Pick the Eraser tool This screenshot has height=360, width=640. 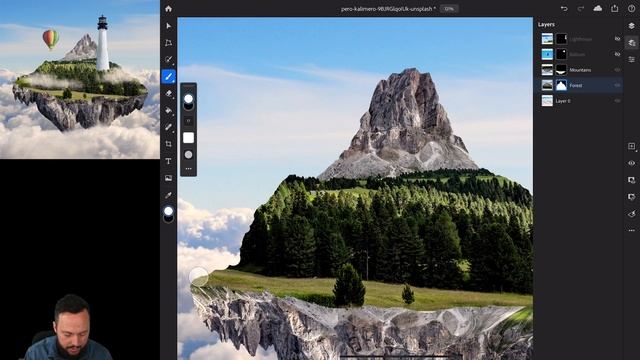point(169,93)
